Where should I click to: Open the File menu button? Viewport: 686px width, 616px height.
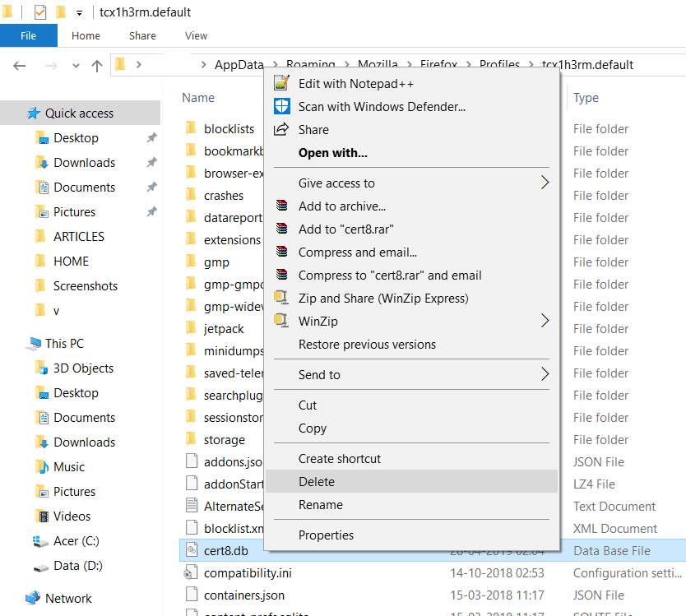click(x=28, y=35)
